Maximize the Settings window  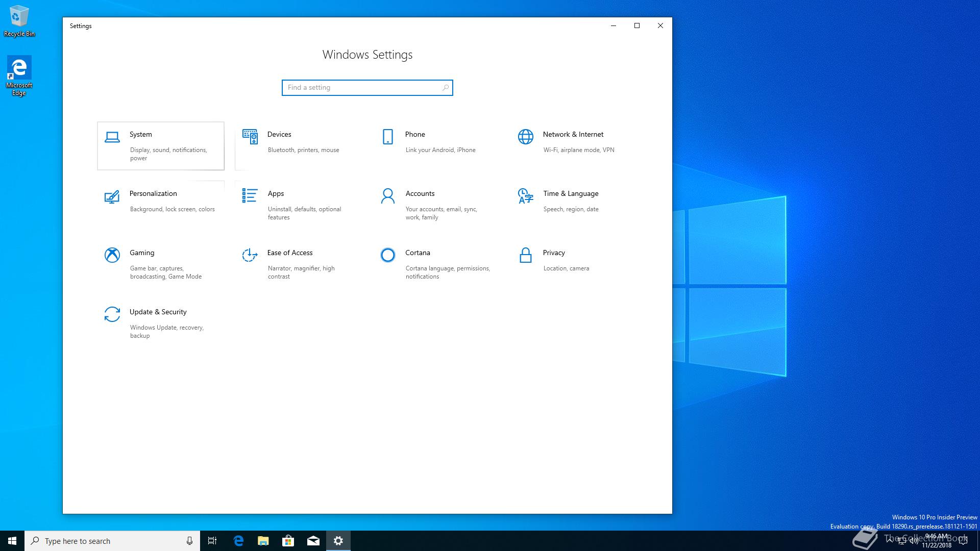point(637,26)
